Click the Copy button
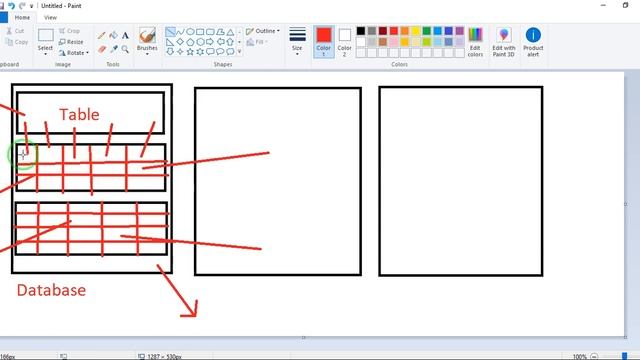 [x=17, y=42]
